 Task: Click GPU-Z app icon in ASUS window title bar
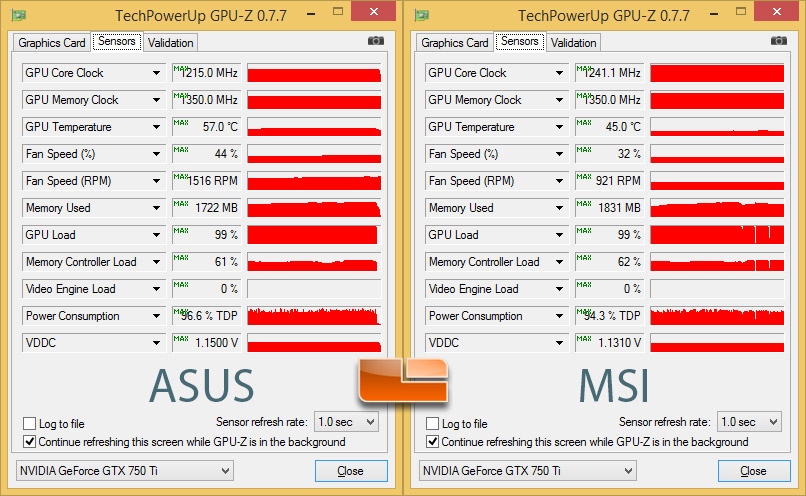19,15
